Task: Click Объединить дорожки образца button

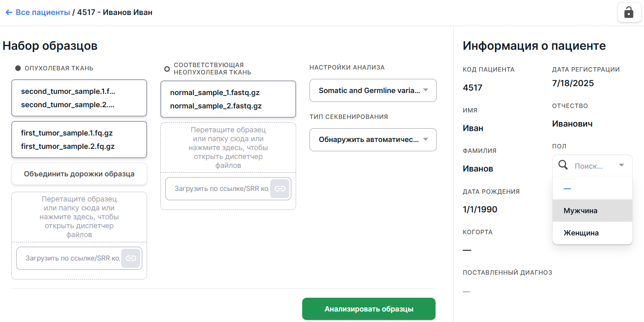Action: pos(79,174)
